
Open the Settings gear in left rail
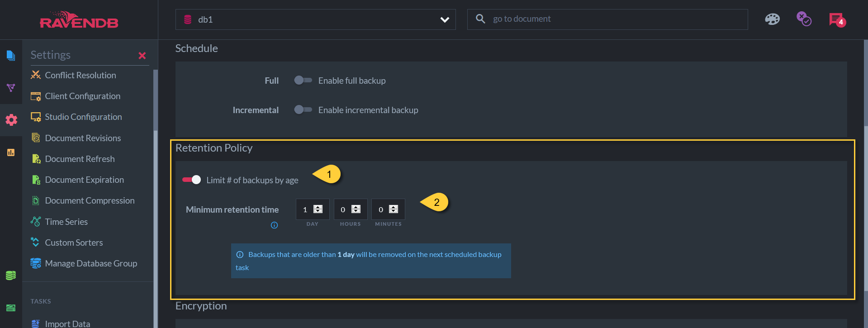click(x=11, y=120)
